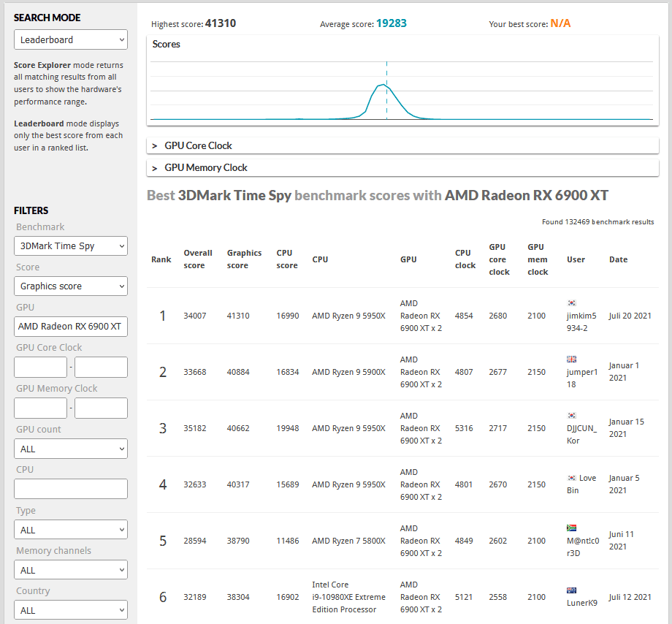Click the UK flag above jumper118
672x624 pixels.
click(x=572, y=359)
